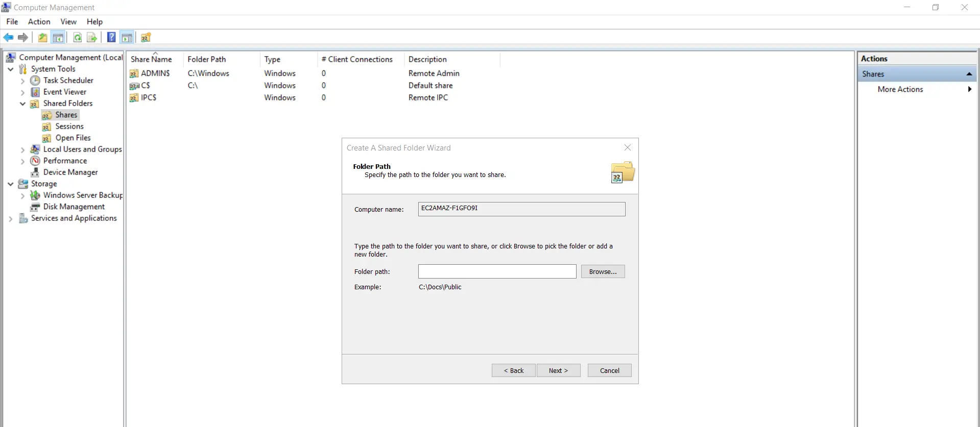This screenshot has height=427, width=980.
Task: Click the blue Back arrow in toolbar
Action: [x=8, y=37]
